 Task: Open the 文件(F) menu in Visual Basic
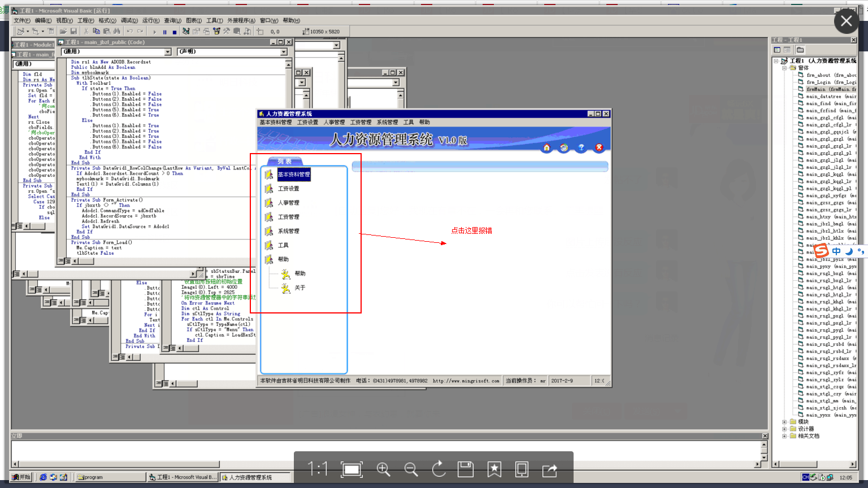coord(22,20)
